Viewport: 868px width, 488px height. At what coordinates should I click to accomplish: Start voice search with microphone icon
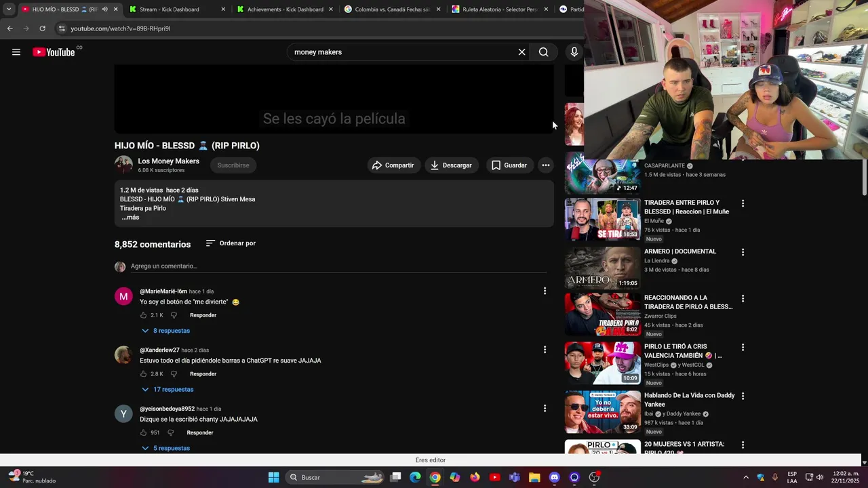click(574, 52)
